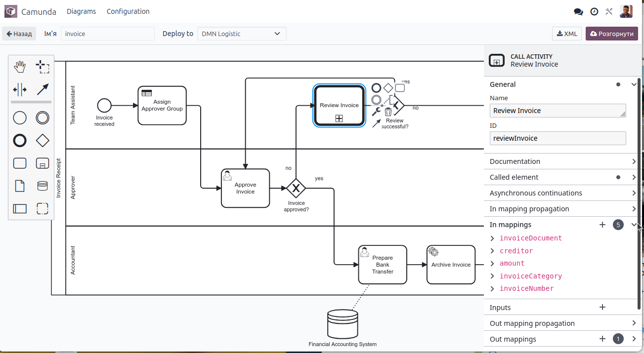Append intermediate event from context pad
Viewport: 644px width, 353px height.
coord(376,100)
